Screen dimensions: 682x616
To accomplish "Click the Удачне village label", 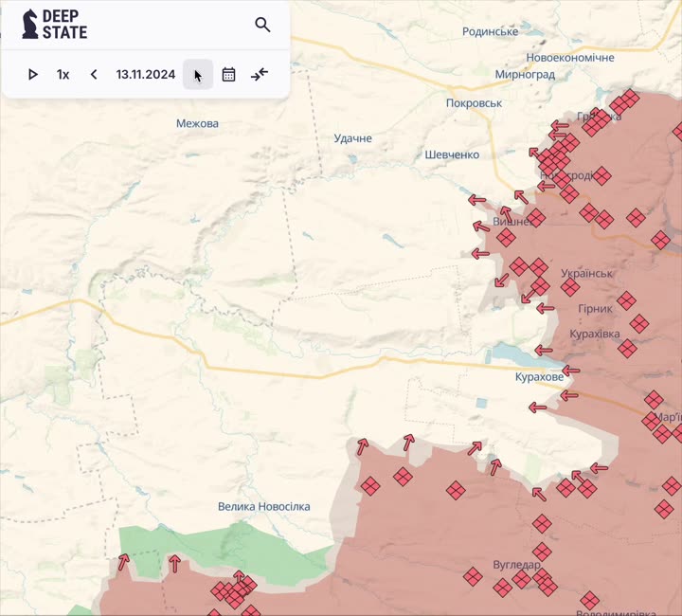I will (x=352, y=138).
